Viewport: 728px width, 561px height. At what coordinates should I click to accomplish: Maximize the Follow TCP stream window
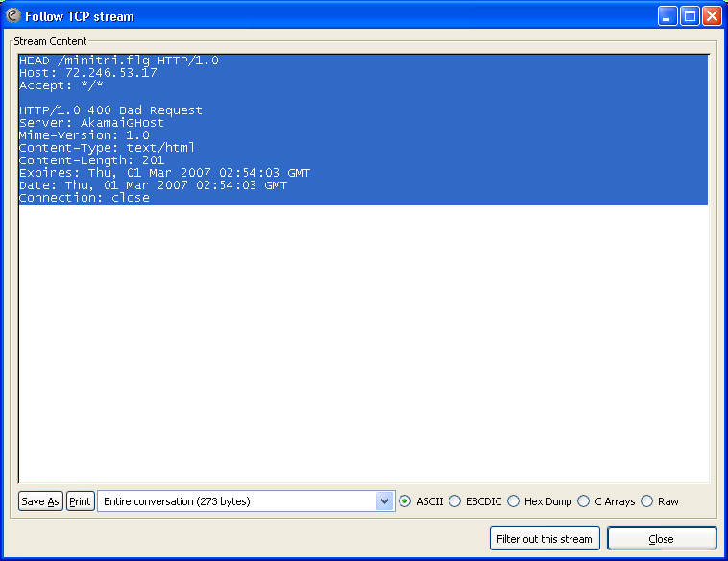point(690,16)
